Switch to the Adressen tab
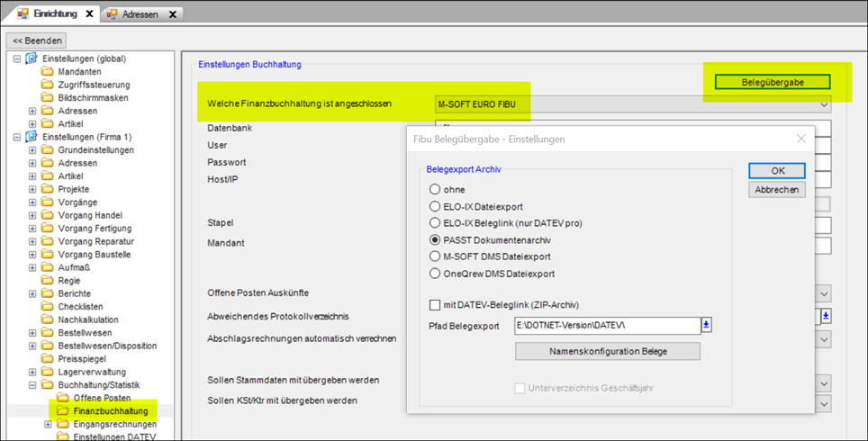This screenshot has width=868, height=441. 140,14
